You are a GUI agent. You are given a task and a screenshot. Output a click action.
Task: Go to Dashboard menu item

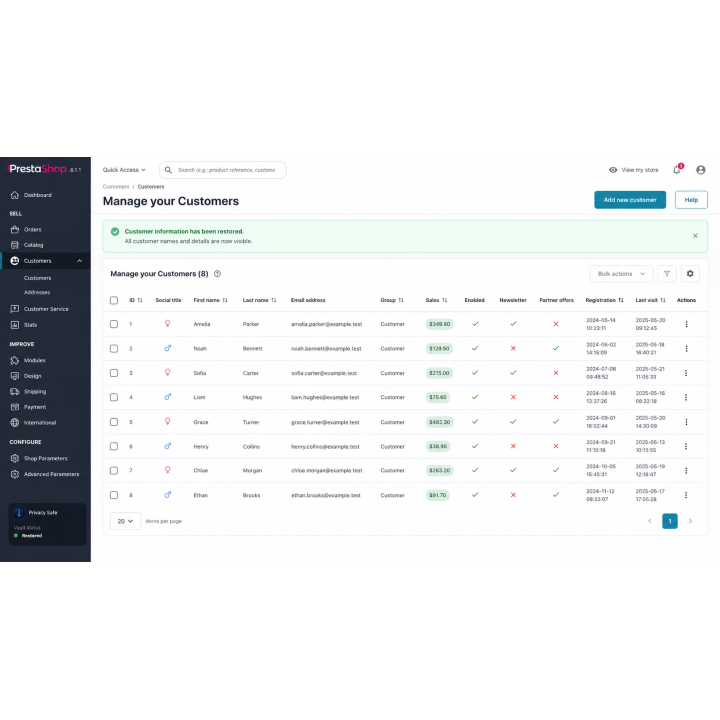coord(38,195)
